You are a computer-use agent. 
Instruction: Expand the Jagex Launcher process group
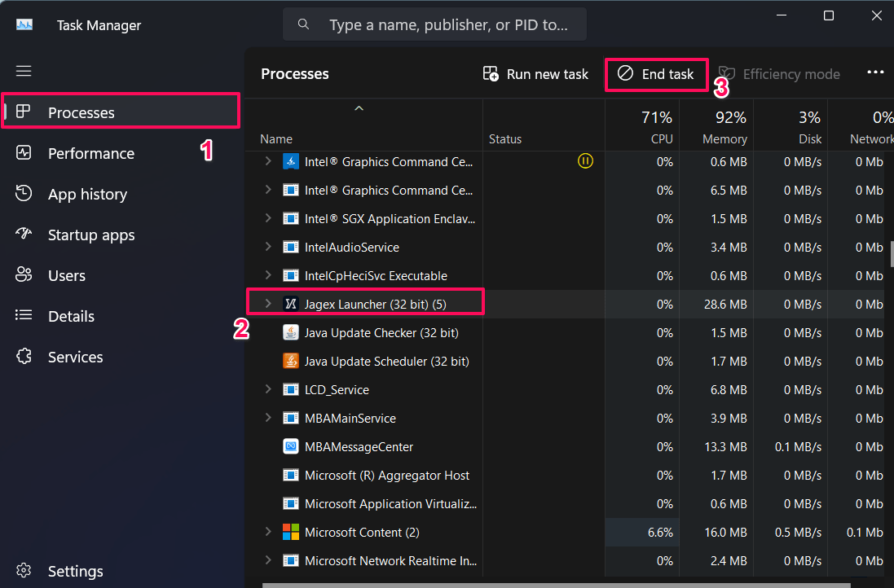point(268,304)
